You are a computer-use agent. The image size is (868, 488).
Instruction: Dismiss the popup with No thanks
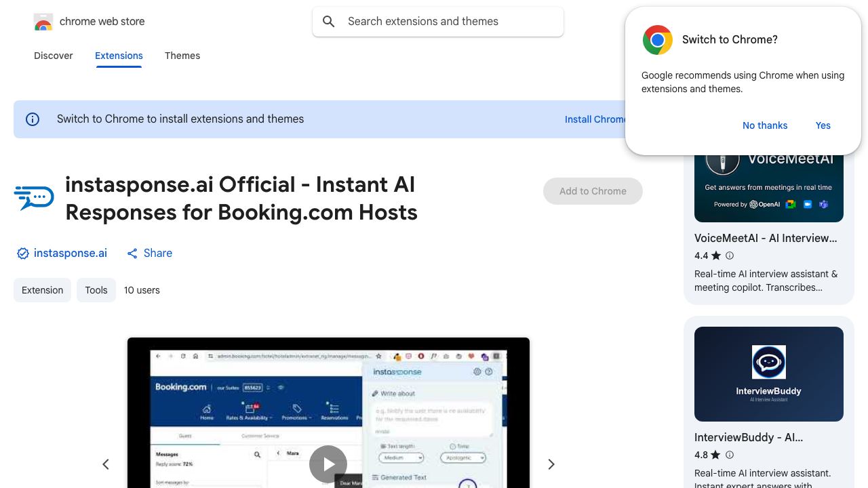(765, 125)
